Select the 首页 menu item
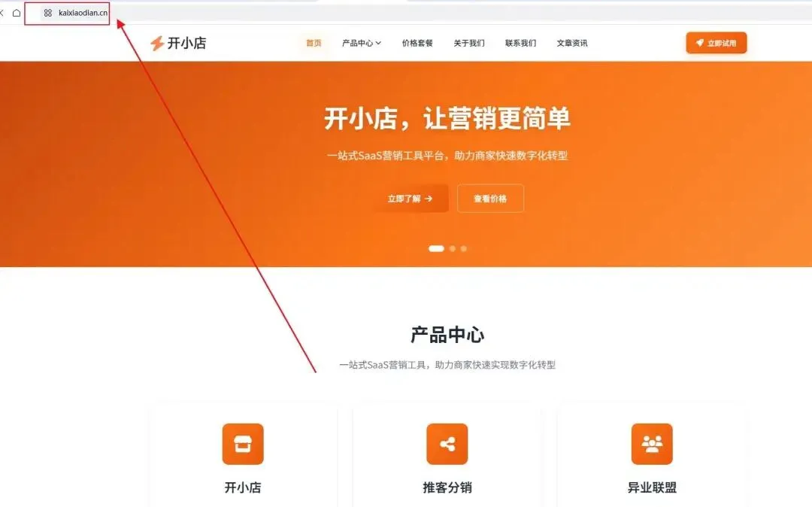 (313, 43)
